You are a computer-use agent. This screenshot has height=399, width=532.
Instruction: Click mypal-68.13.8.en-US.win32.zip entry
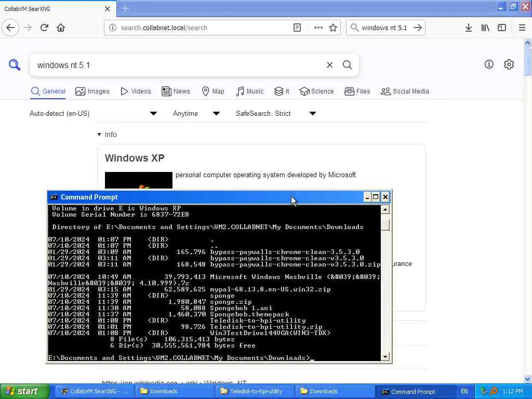tap(270, 289)
